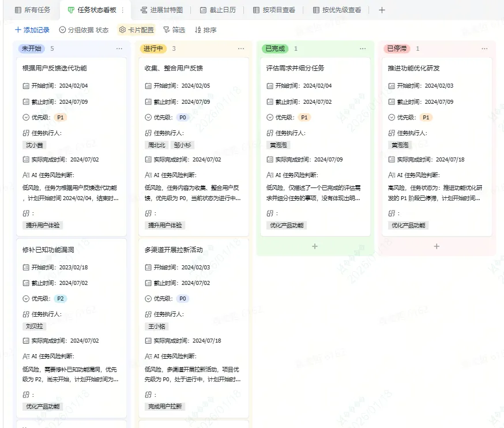Click priority icon on 多渠道开展拉新活动 card

click(x=148, y=299)
